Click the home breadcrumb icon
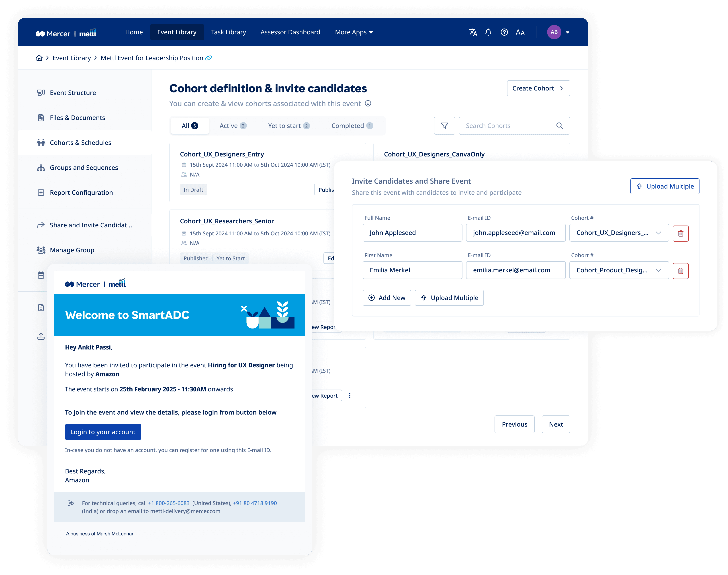Screen dimensions: 728x575 coord(39,58)
